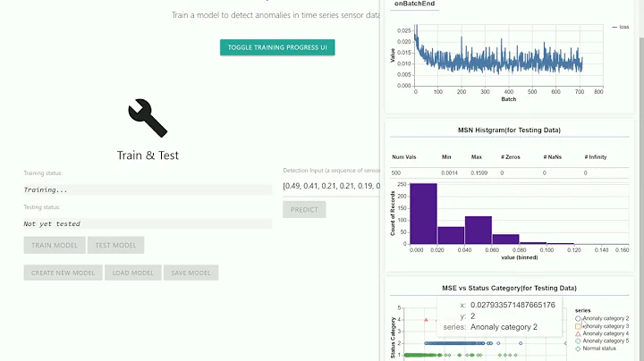Click the # Infinity column header
644x361 pixels.
click(x=596, y=157)
